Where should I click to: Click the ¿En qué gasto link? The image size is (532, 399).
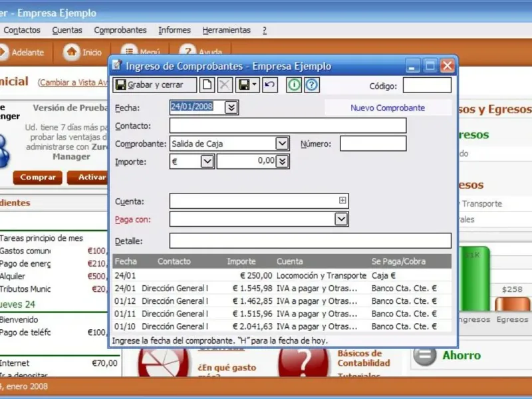(x=227, y=368)
